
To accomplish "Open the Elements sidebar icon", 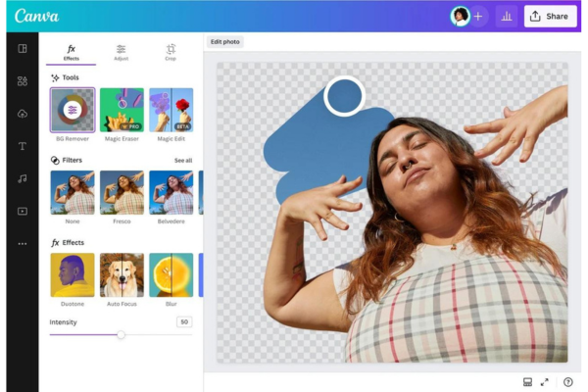I will (22, 80).
